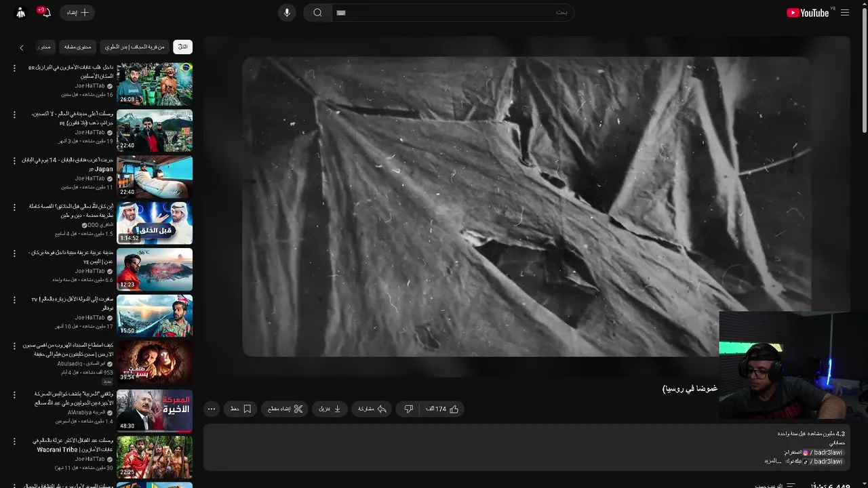This screenshot has width=868, height=488.
Task: Save the video to playlist (حفظ)
Action: click(x=241, y=409)
